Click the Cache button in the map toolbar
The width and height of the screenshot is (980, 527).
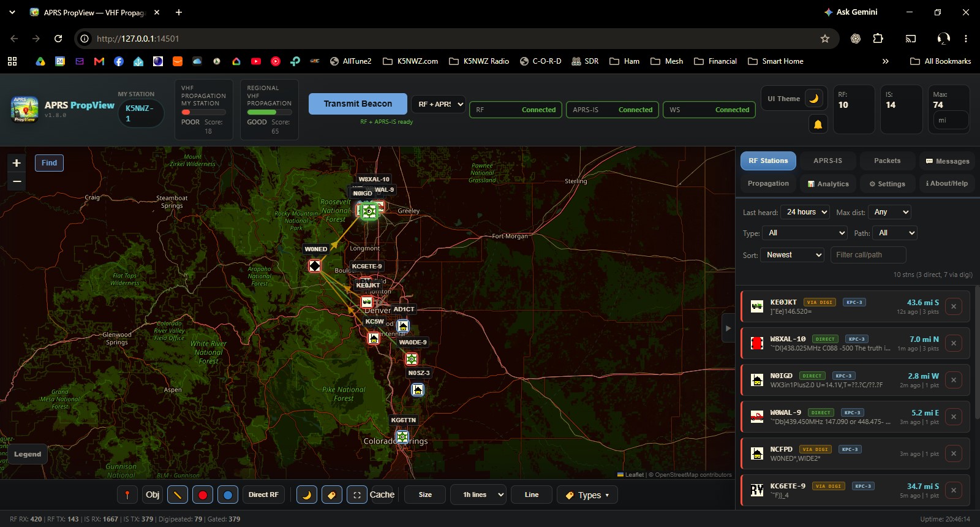[x=382, y=495]
